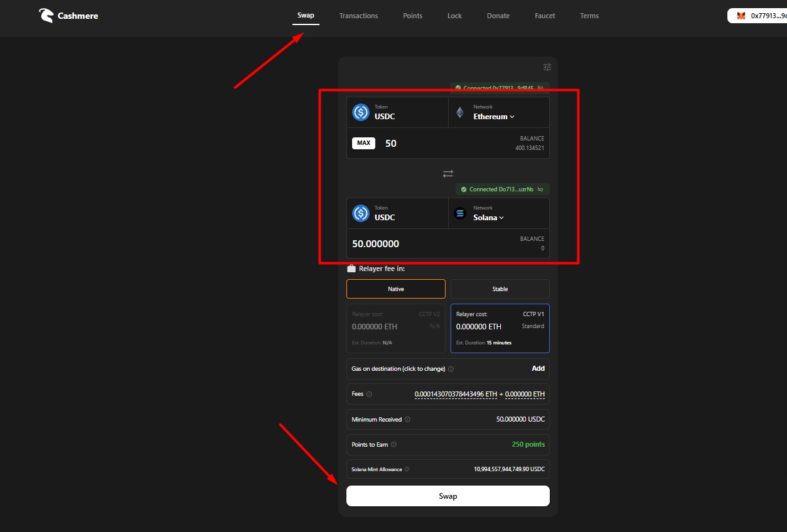
Task: Click the MetaMask fox wallet icon
Action: (741, 16)
